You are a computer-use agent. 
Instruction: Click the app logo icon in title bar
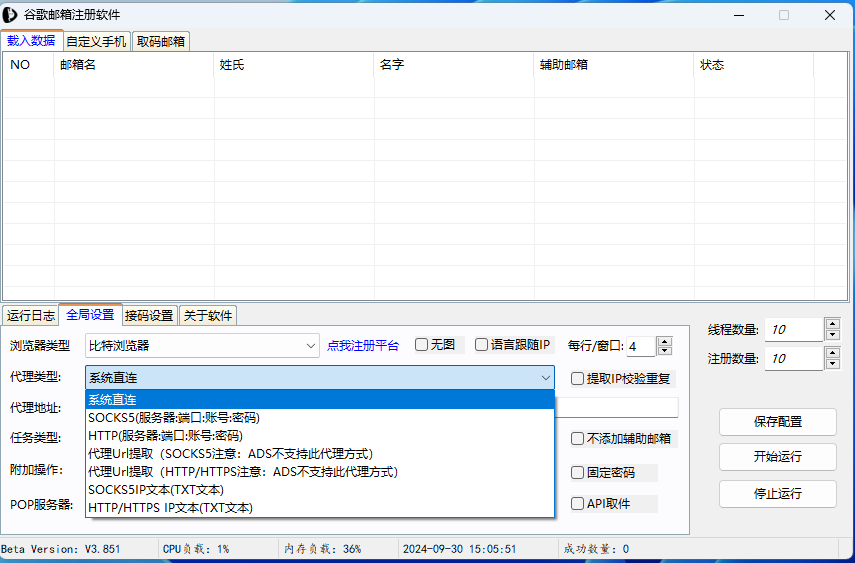[11, 15]
